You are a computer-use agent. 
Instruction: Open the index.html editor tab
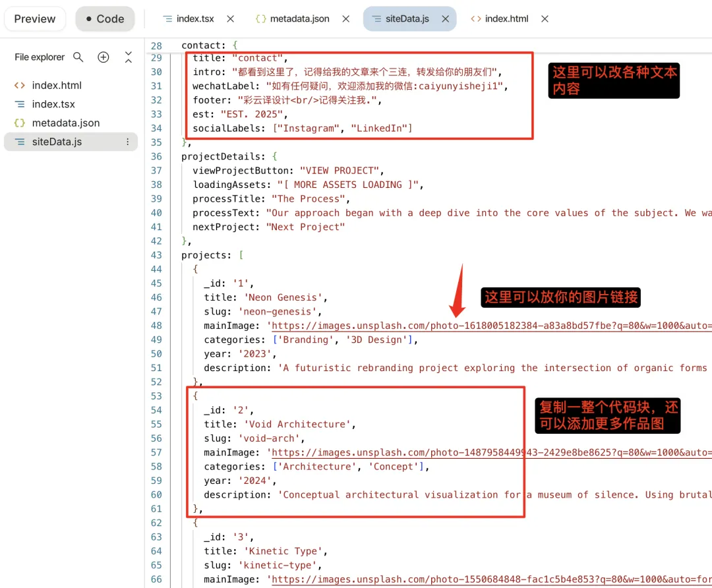coord(506,19)
